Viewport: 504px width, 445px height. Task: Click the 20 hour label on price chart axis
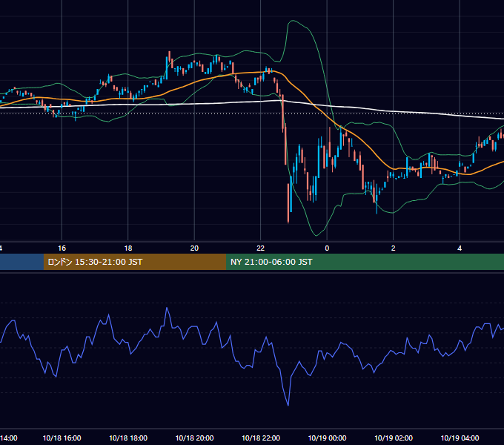[194, 248]
